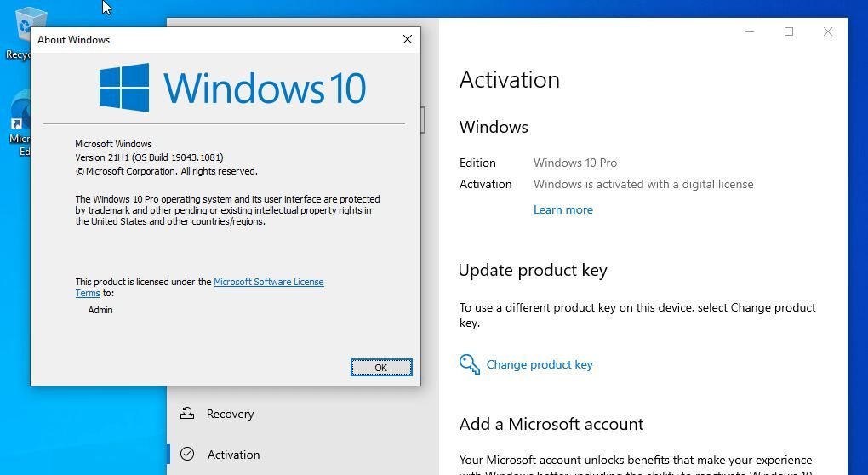
Task: Click 'Windows is activated with a digital license' text
Action: tap(643, 185)
